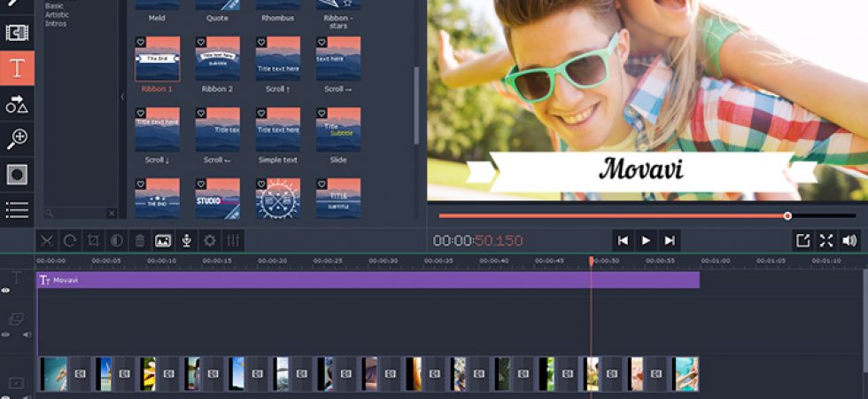Click the Rhombus title label
Screen dimensions: 868x399
tap(278, 18)
